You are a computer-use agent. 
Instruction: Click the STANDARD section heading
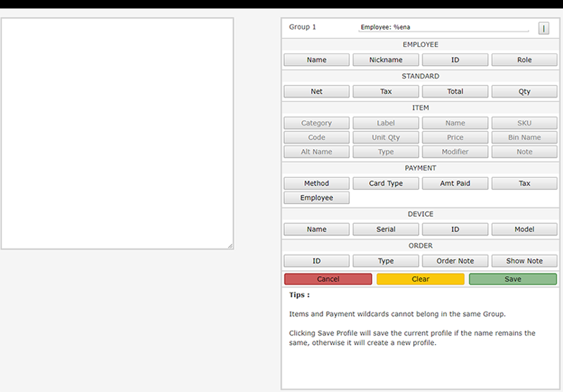click(420, 76)
